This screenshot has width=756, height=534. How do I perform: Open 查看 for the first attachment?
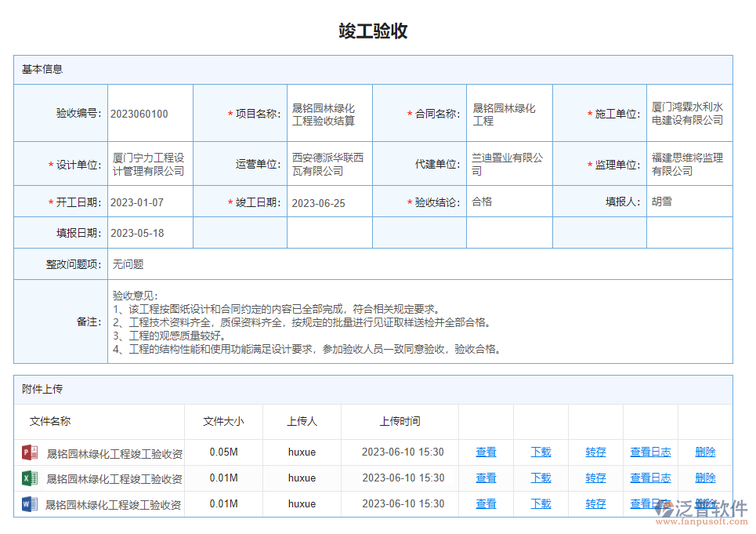pos(486,452)
